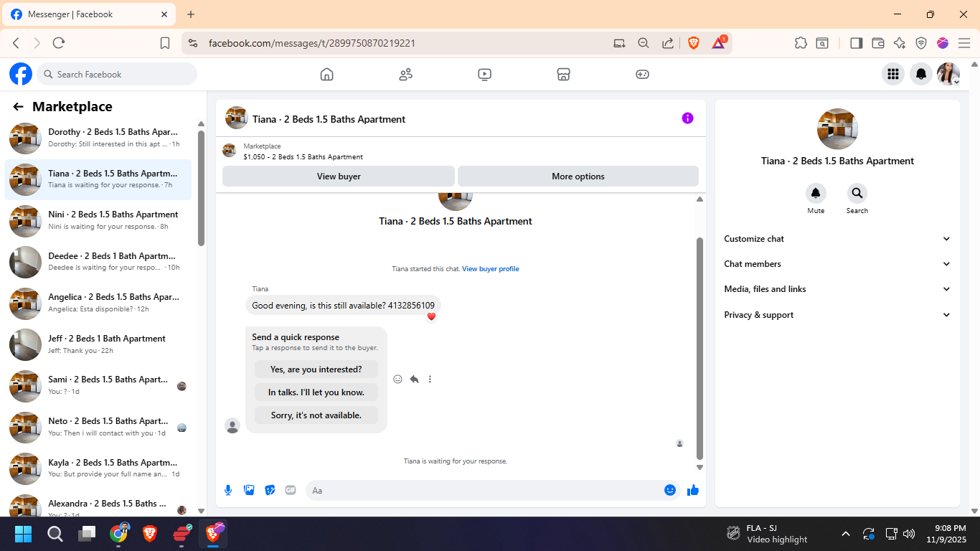Image resolution: width=980 pixels, height=551 pixels.
Task: Open Sami's apartment conversation
Action: pyautogui.click(x=98, y=385)
